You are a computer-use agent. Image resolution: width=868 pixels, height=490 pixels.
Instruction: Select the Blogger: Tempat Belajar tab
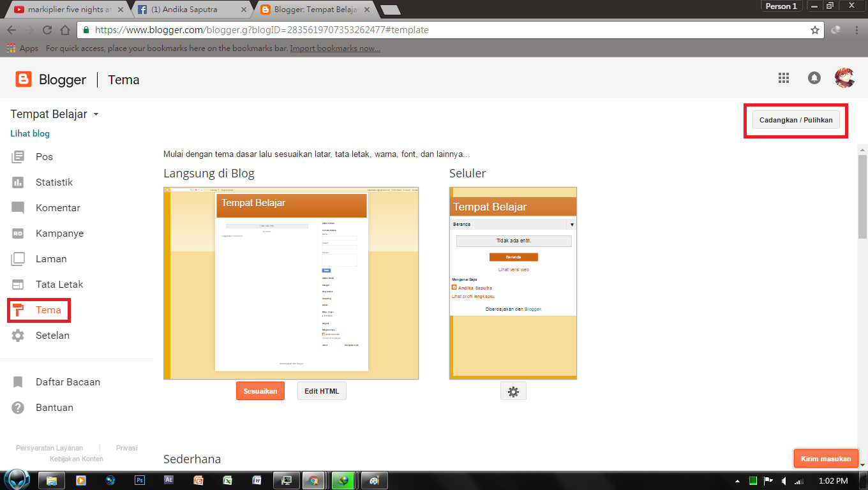[315, 10]
